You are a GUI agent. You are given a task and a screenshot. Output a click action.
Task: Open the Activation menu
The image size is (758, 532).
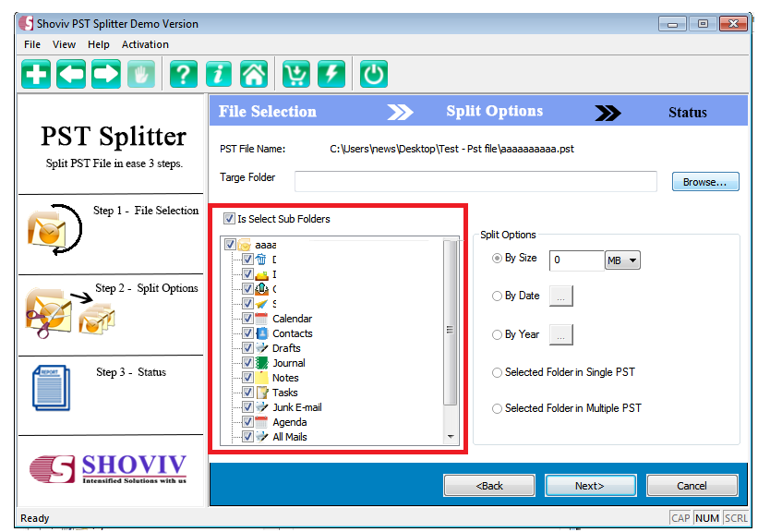point(145,43)
